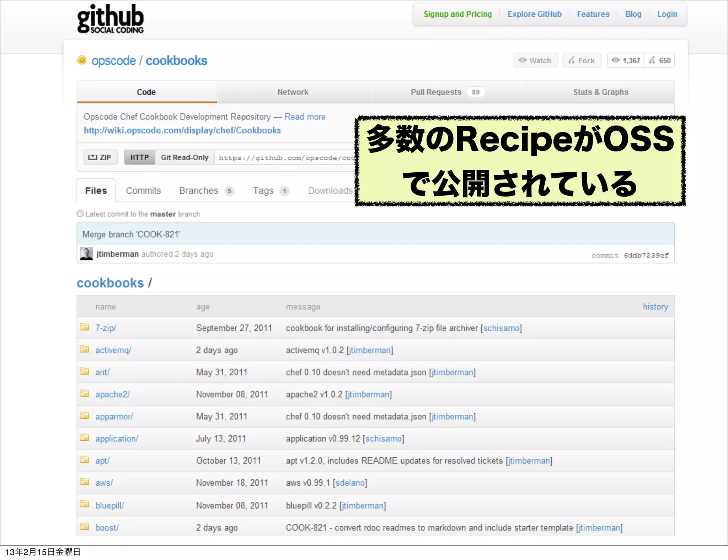
Task: Open the boost folder icon
Action: (x=84, y=527)
